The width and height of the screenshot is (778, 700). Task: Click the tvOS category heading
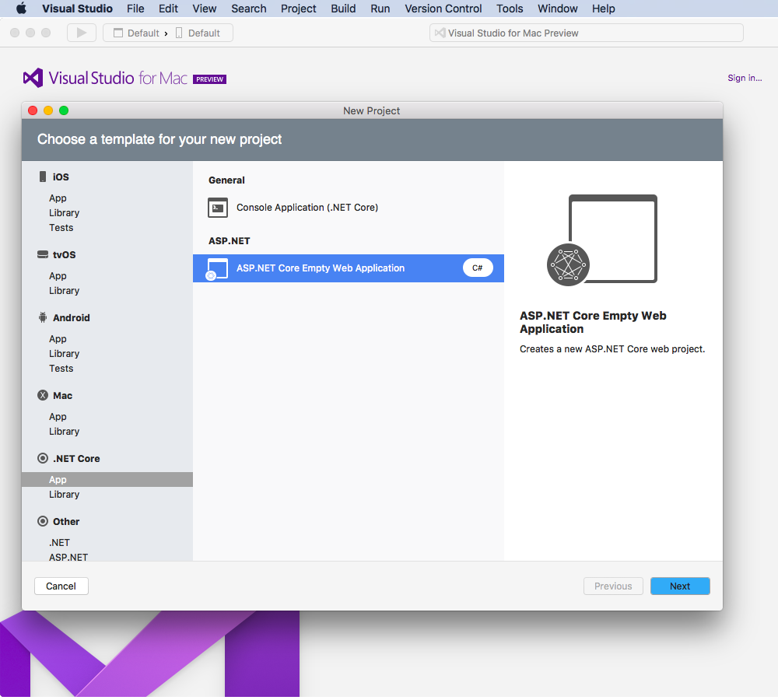pyautogui.click(x=65, y=255)
